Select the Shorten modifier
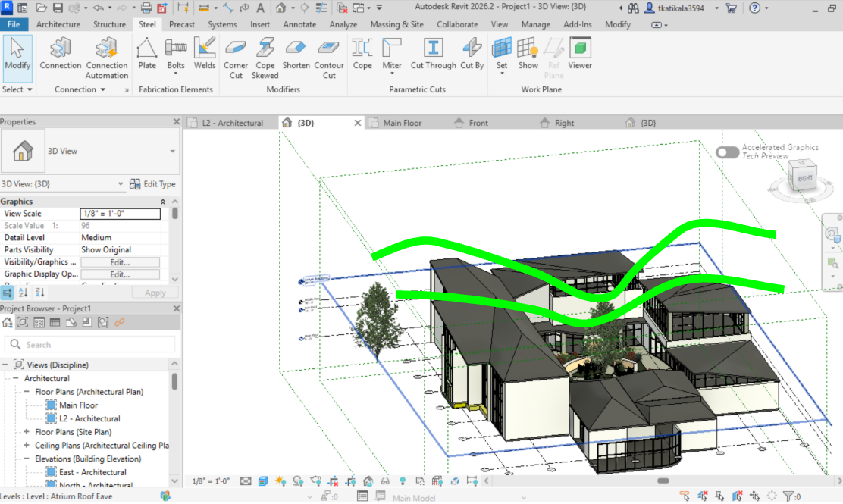Viewport: 843px width, 504px height. 296,54
